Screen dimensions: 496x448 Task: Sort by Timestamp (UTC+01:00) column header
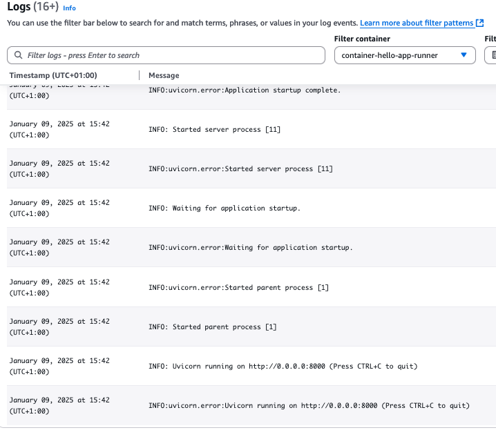(53, 75)
